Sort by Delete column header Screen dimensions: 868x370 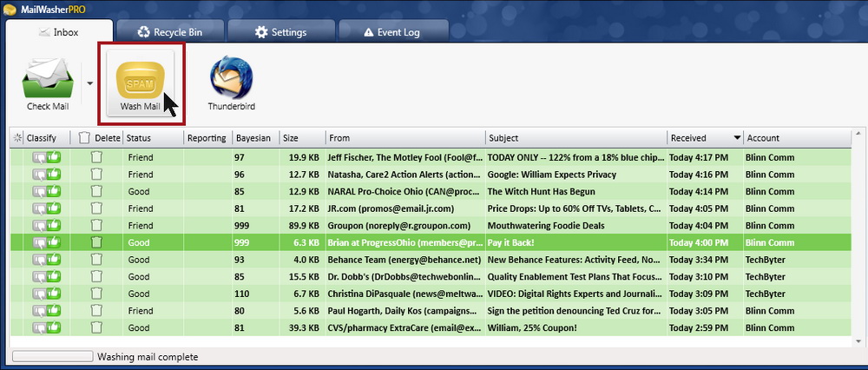[x=99, y=138]
